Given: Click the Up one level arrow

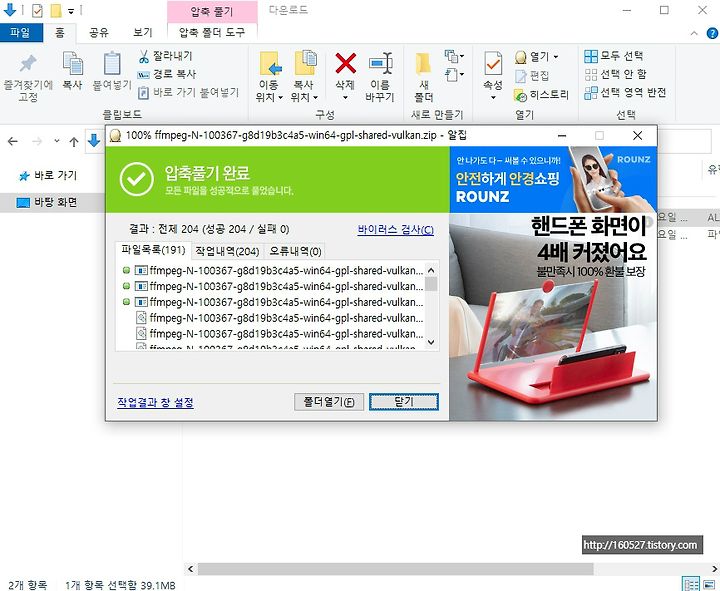Looking at the screenshot, I should pos(74,142).
